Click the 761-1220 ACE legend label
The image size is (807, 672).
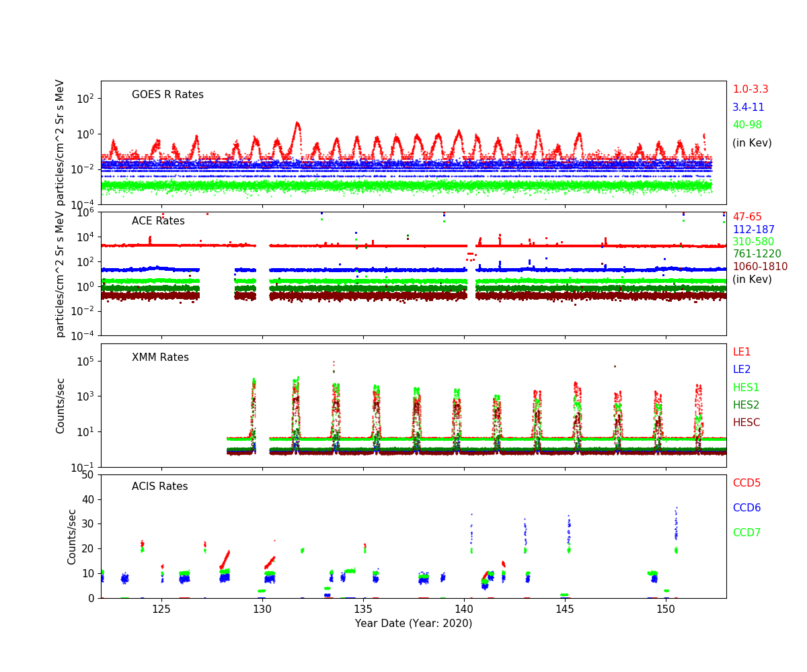point(757,254)
